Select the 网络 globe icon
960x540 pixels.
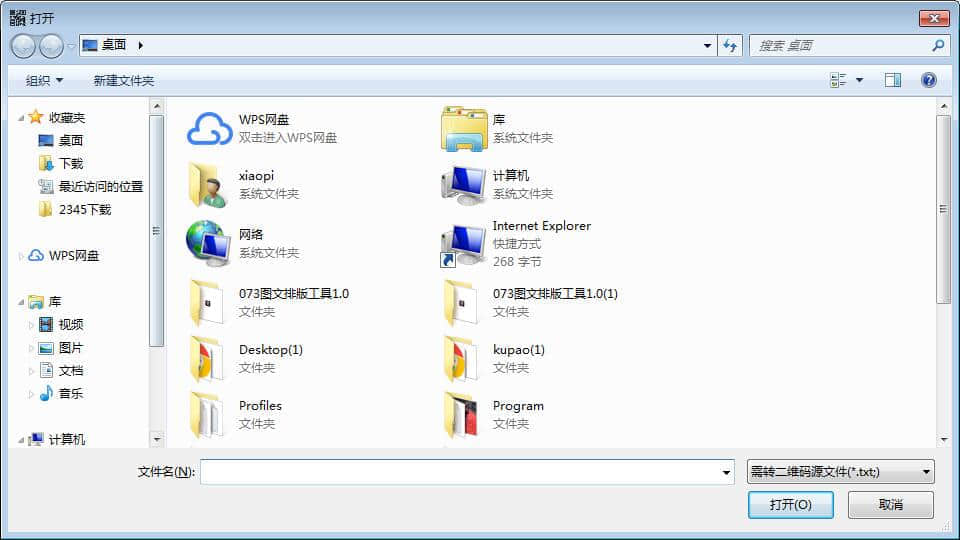click(208, 243)
